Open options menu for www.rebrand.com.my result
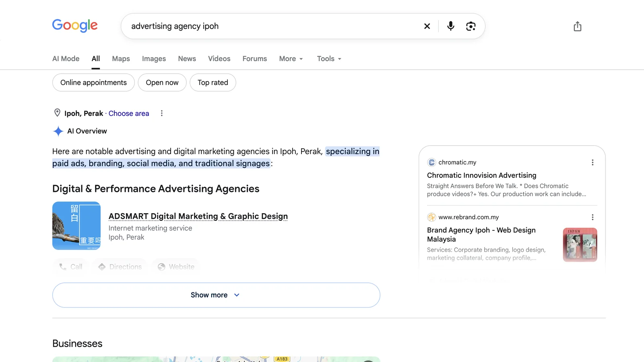The width and height of the screenshot is (644, 362). tap(592, 217)
